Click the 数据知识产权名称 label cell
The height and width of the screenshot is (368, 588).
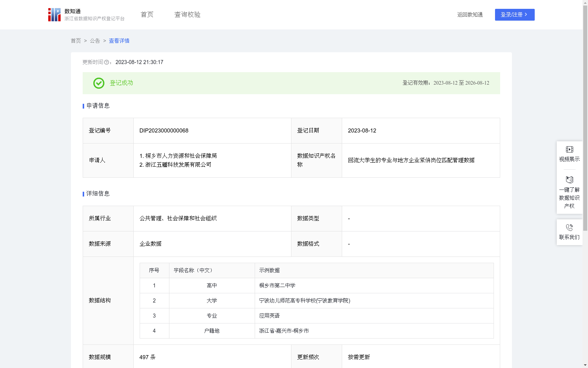tap(316, 160)
